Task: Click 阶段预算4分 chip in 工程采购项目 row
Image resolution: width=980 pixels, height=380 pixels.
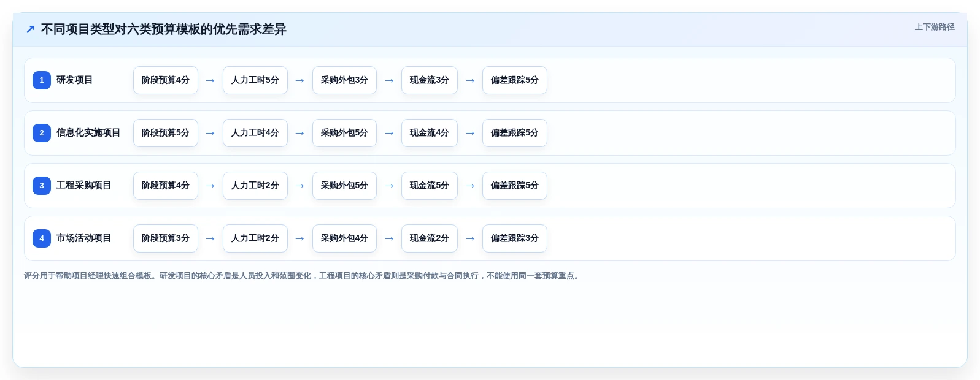Action: pos(166,186)
